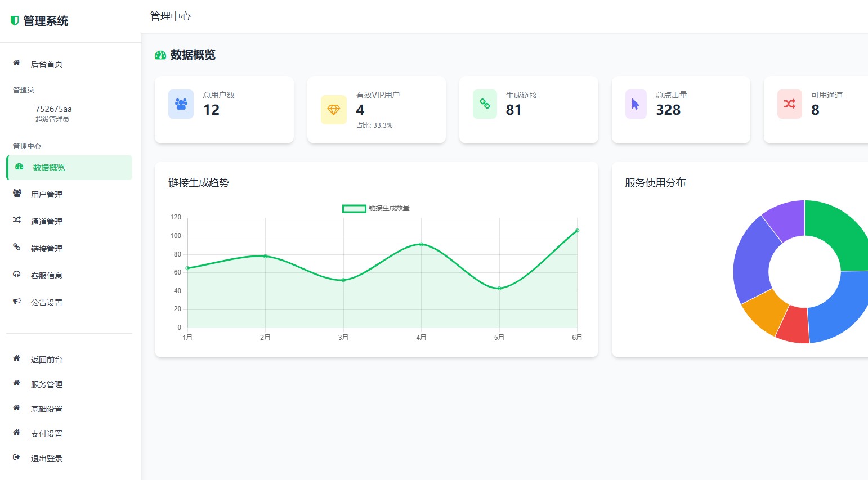The height and width of the screenshot is (480, 868).
Task: Click the shuffle icon on 可用通道 card
Action: coord(789,104)
